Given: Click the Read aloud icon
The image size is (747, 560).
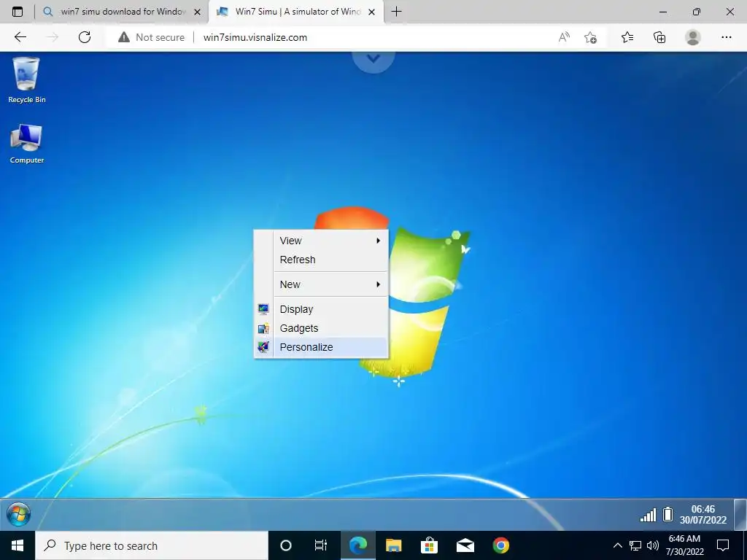Looking at the screenshot, I should 564,37.
